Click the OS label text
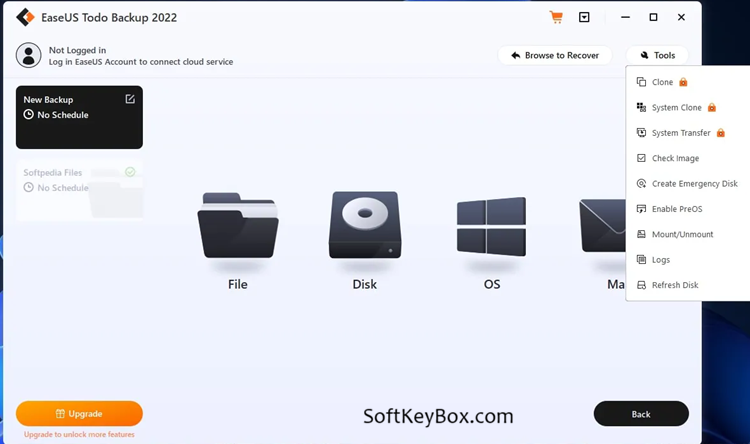The height and width of the screenshot is (444, 750). 492,284
